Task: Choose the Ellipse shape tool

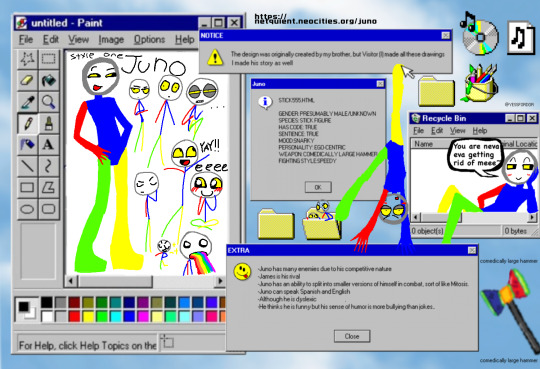Action: coord(27,209)
